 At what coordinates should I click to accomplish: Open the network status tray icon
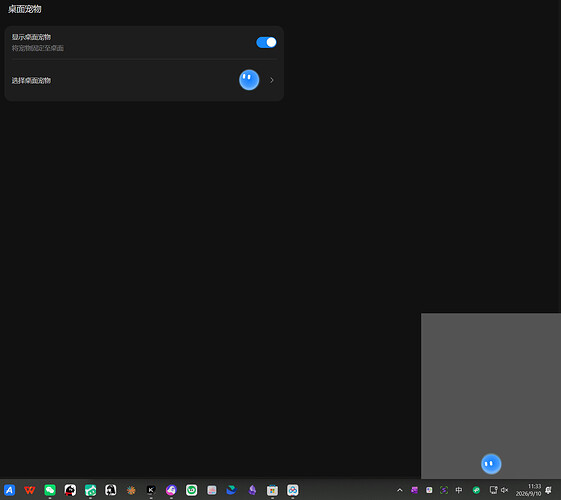coord(493,490)
